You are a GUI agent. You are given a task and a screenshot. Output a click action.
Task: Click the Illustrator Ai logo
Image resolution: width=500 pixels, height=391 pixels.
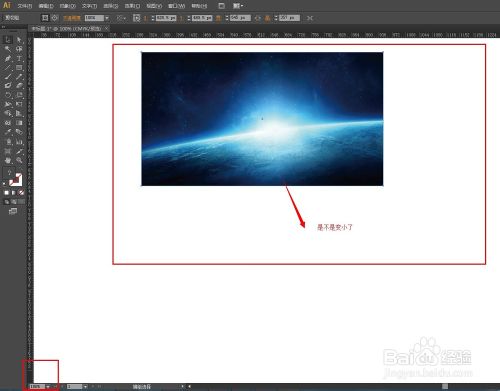6,5
